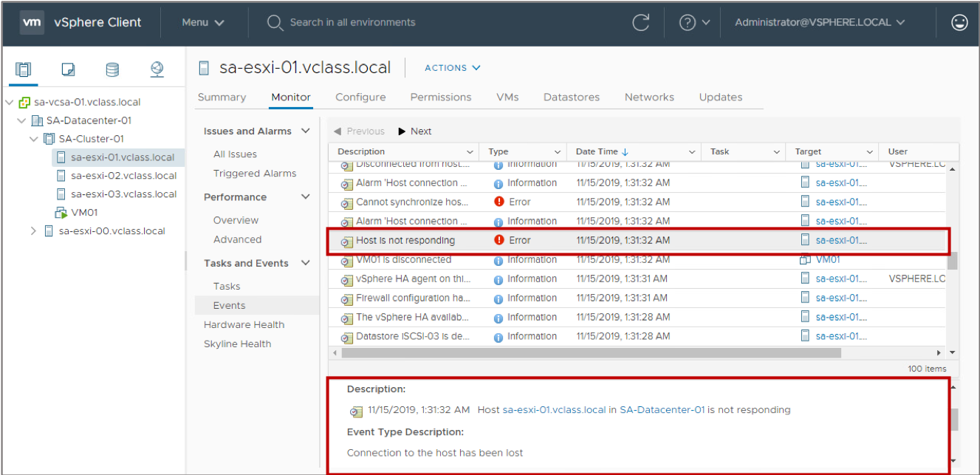The width and height of the screenshot is (980, 475).
Task: Collapse the SA-Cluster-01 tree node
Action: click(x=34, y=139)
